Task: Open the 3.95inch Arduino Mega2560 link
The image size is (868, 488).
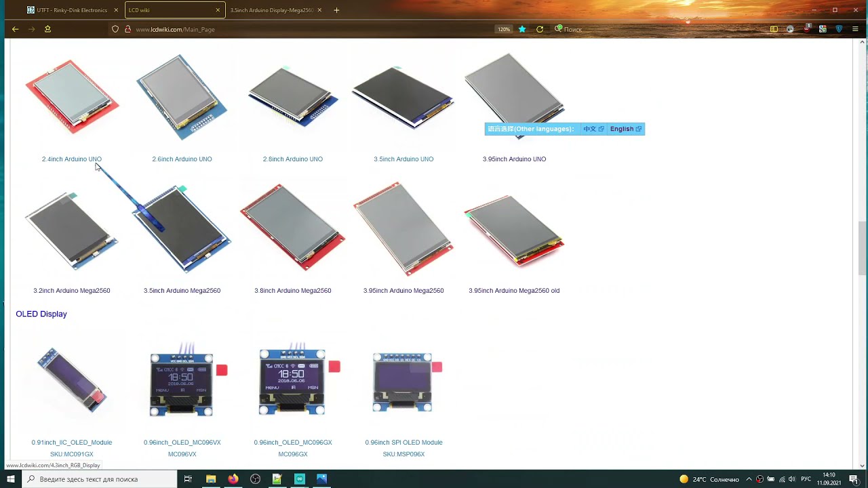Action: (x=403, y=291)
